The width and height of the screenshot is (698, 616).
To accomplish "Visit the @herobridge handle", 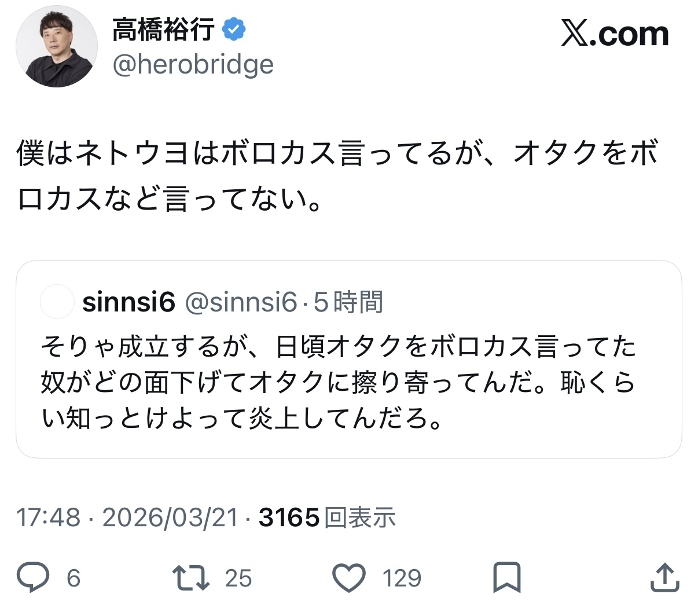I will click(193, 65).
